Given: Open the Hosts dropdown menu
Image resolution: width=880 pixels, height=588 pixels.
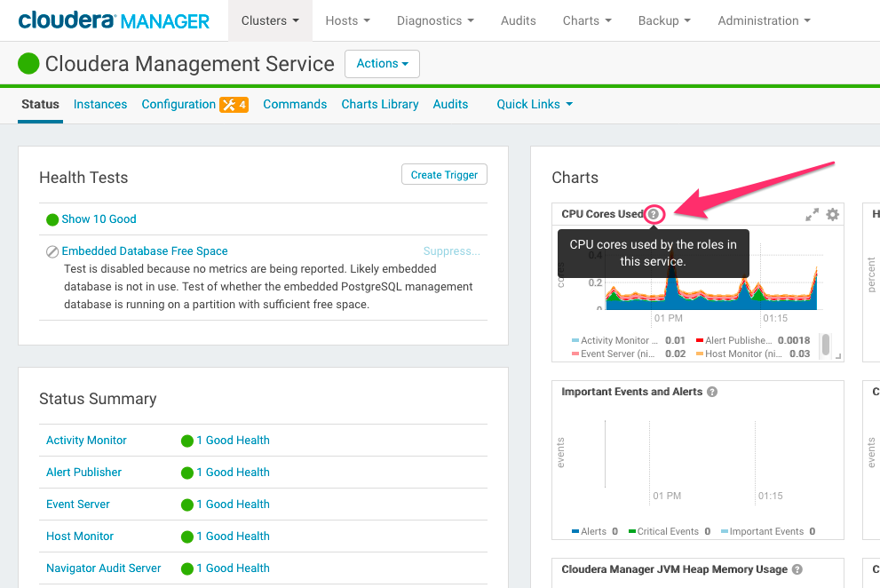Looking at the screenshot, I should coord(347,20).
